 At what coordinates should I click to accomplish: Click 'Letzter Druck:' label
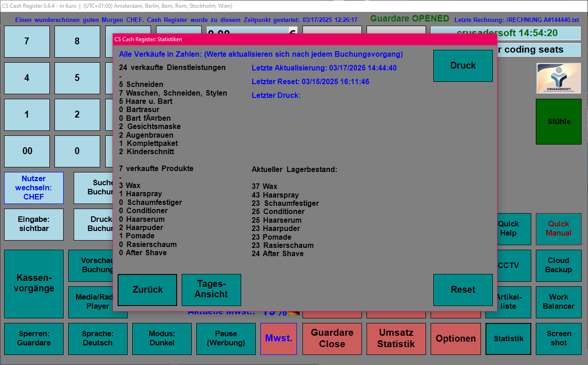tap(276, 95)
